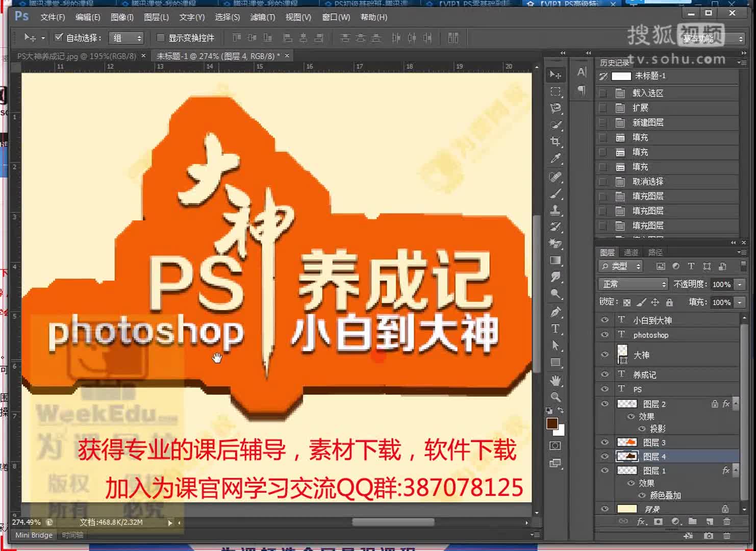Create a new layer
This screenshot has height=551, width=756.
710,521
